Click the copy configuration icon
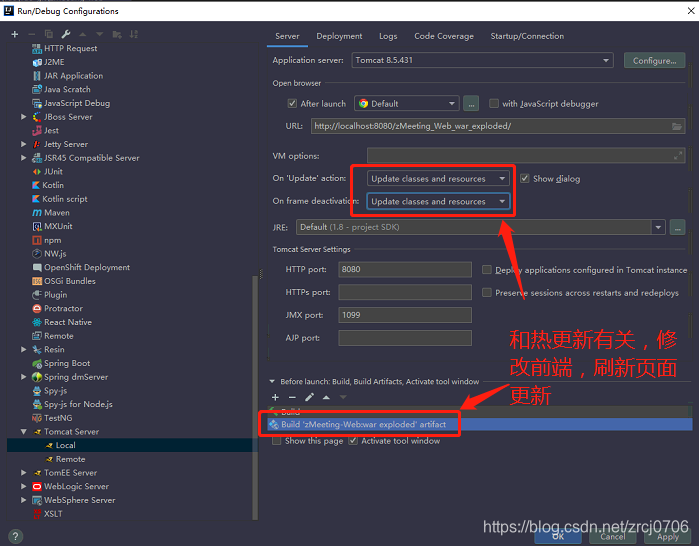The width and height of the screenshot is (699, 546). [49, 34]
